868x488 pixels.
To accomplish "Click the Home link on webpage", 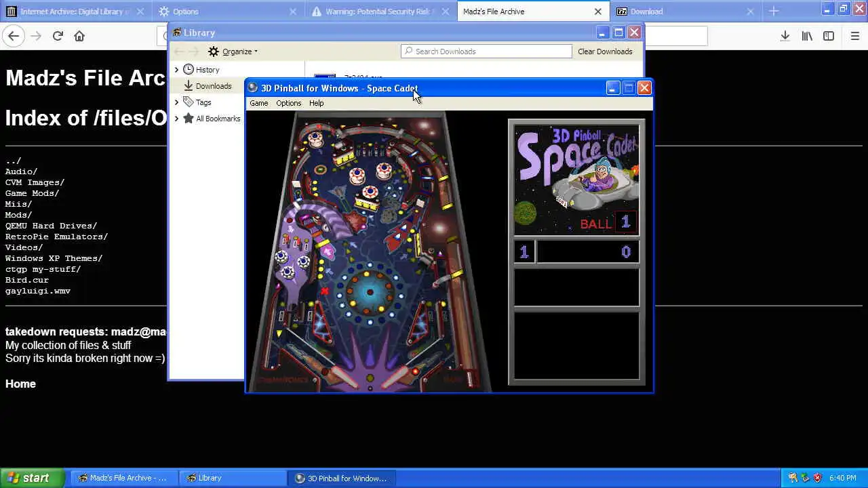I will (20, 384).
